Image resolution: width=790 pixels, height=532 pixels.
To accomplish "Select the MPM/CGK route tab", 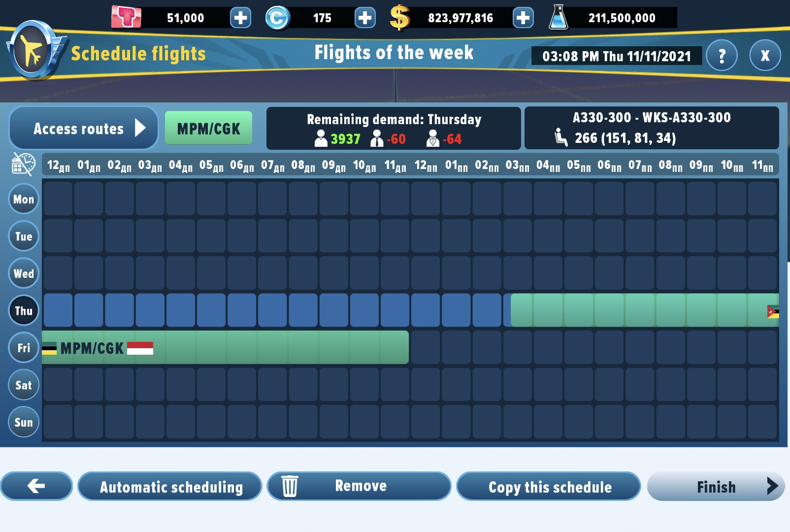I will (208, 129).
